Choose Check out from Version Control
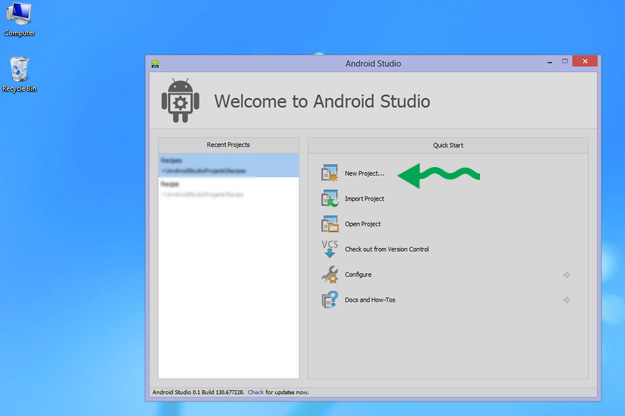 click(x=387, y=249)
